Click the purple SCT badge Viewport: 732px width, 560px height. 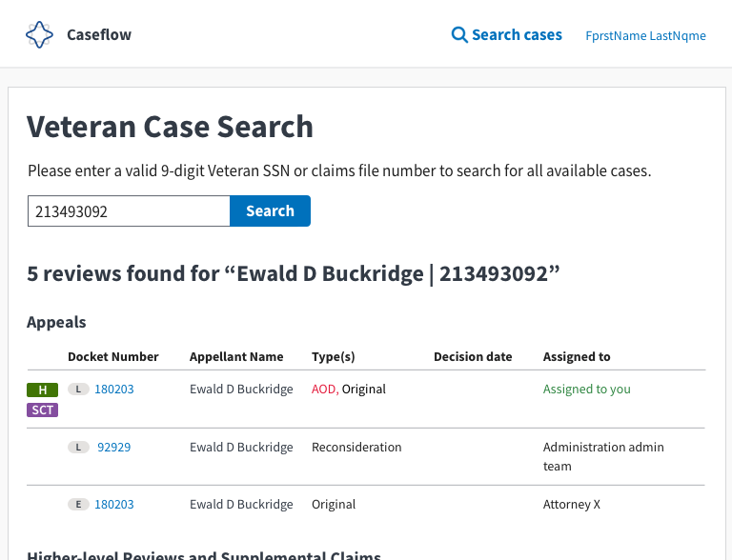[x=43, y=410]
